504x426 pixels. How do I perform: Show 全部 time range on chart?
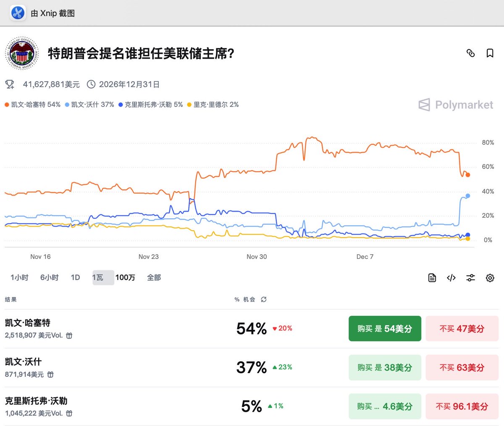(x=154, y=278)
